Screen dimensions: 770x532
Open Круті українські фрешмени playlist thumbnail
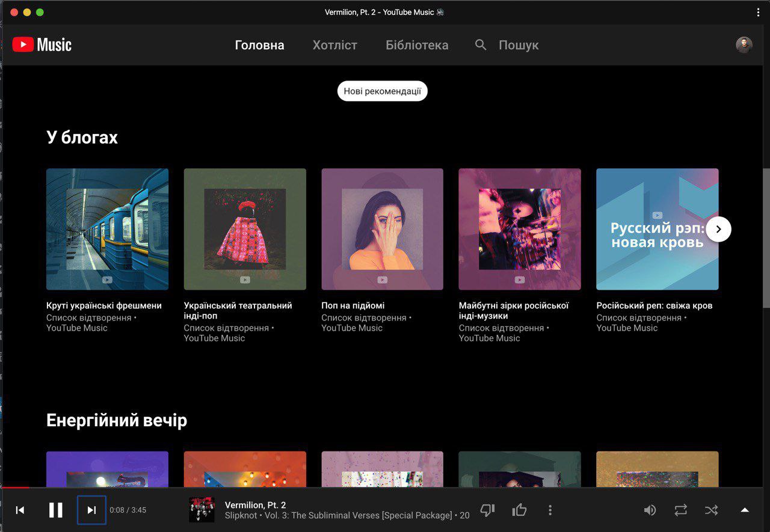[107, 229]
